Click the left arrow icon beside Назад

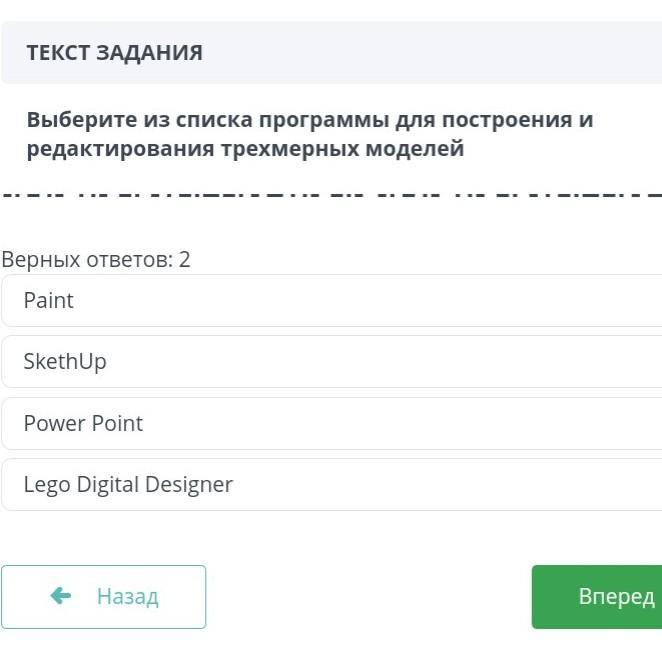(x=61, y=596)
